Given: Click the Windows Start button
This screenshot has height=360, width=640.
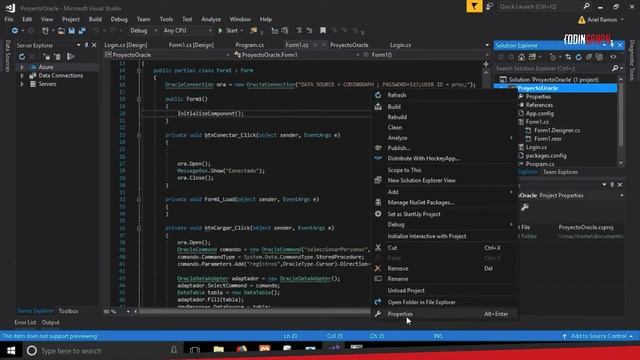Looking at the screenshot, I should click(x=11, y=351).
